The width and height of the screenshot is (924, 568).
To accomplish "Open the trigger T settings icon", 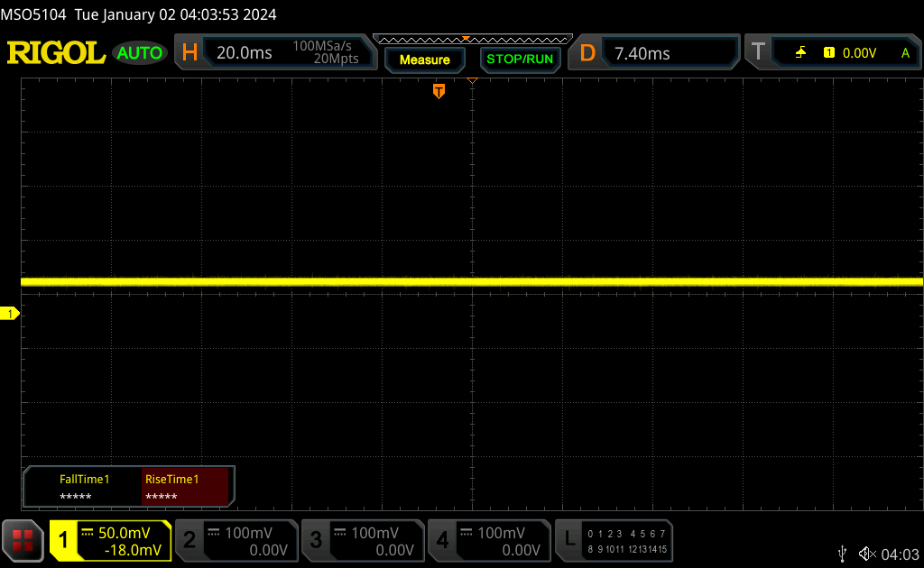I will click(758, 53).
